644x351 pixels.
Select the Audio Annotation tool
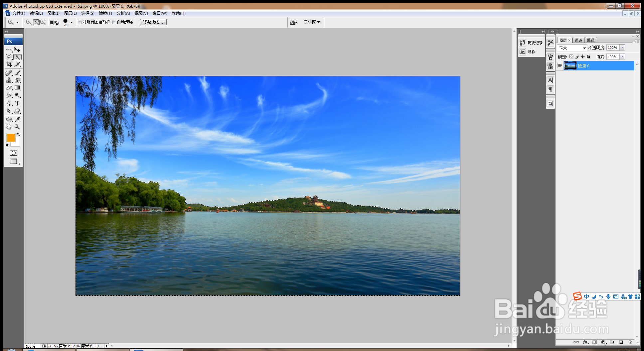tap(9, 119)
